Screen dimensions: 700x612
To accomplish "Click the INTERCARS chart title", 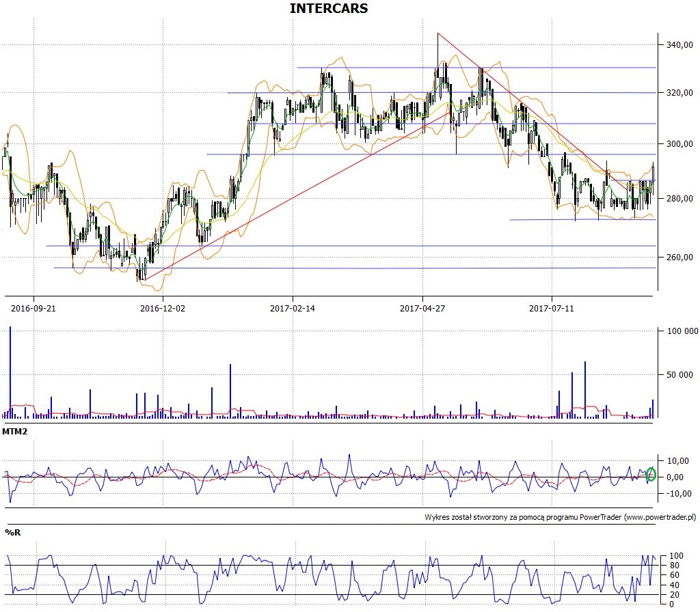I will click(x=329, y=8).
